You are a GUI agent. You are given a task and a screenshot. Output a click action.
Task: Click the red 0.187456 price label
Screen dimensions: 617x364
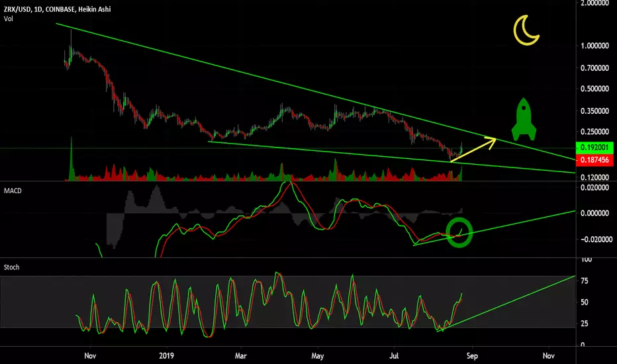(594, 159)
